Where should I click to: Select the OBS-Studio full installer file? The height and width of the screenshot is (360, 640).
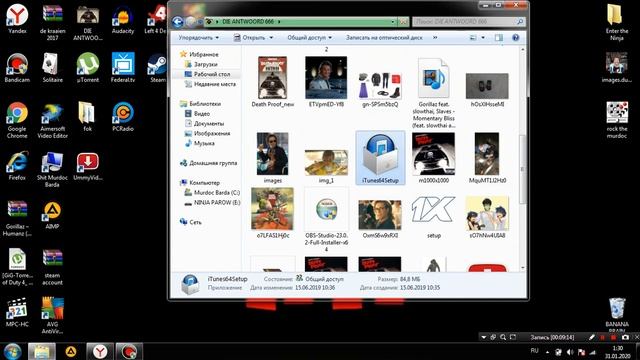[x=327, y=220]
